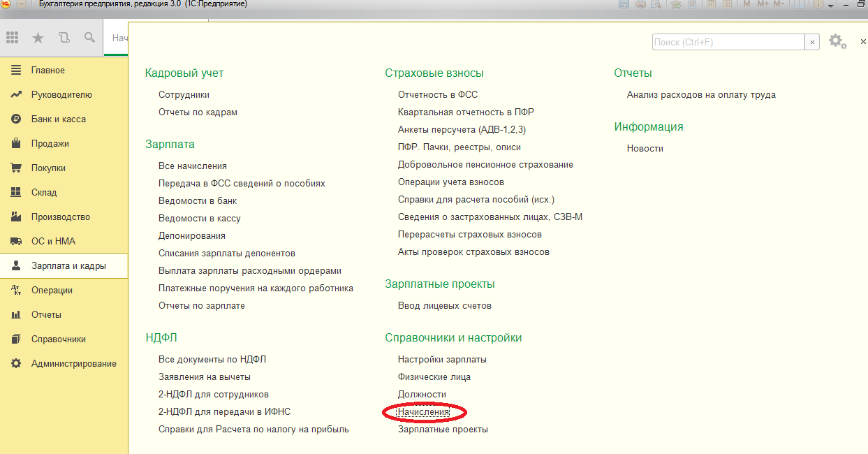Open the main menu round dropdown button
The height and width of the screenshot is (454, 868).
tap(20, 4)
